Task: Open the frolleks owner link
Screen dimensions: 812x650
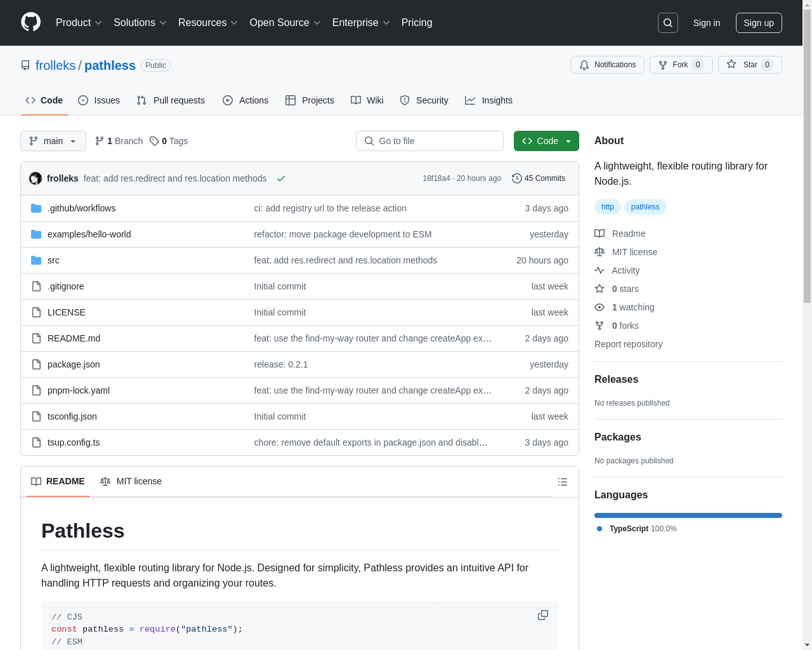Action: click(55, 65)
